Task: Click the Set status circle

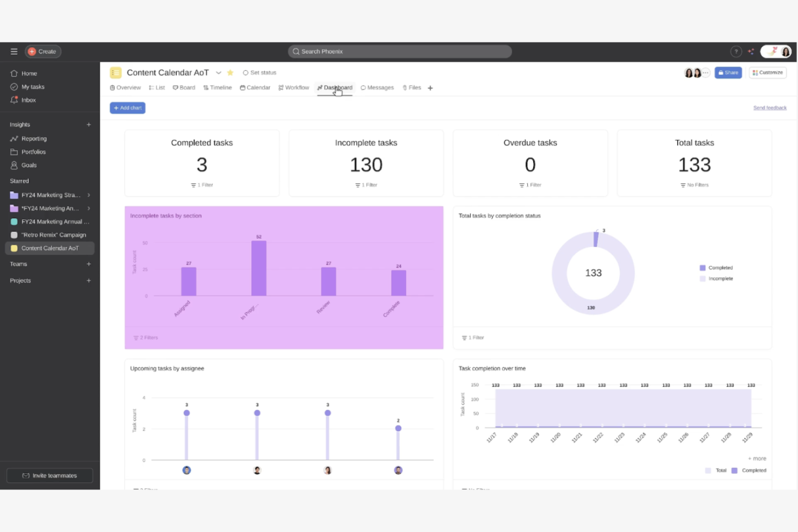Action: tap(246, 73)
